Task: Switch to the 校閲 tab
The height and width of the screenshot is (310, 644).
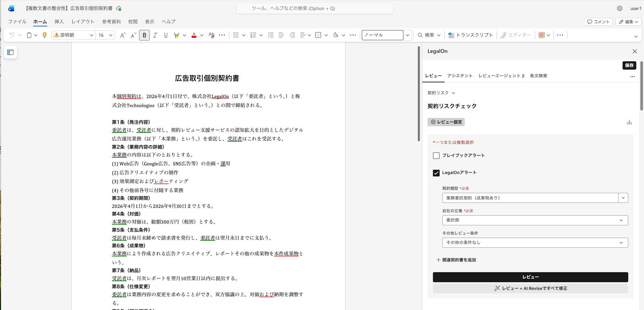Action: (133, 22)
